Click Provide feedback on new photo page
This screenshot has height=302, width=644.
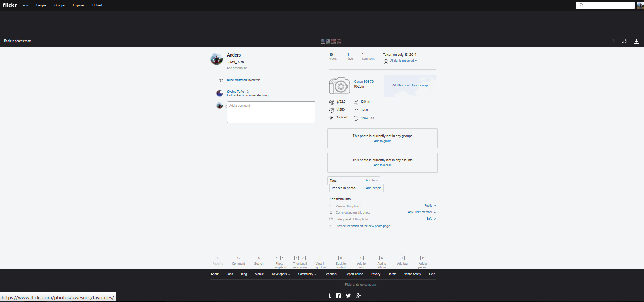(x=363, y=226)
